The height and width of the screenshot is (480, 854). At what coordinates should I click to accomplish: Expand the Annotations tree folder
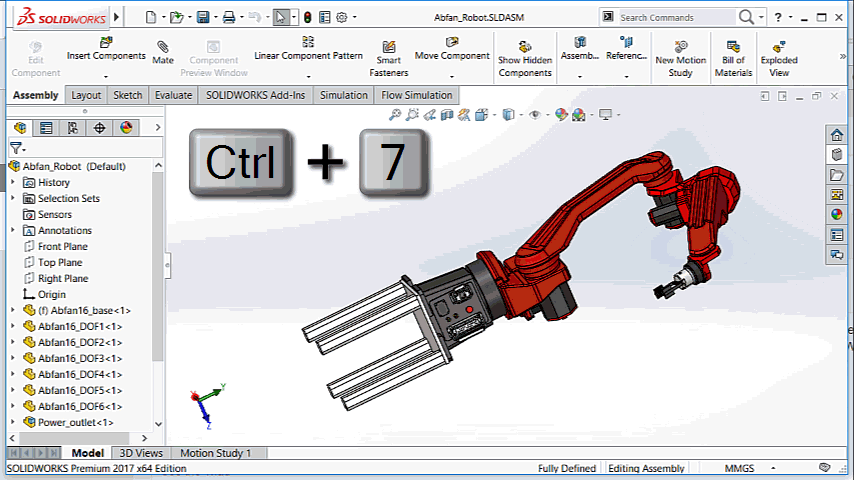pos(13,230)
